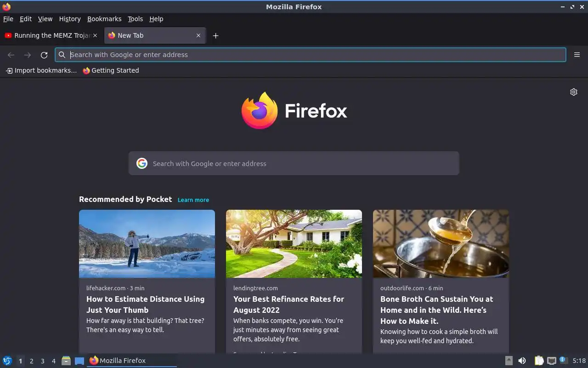Open the file manager taskbar icon
Viewport: 588px width, 368px height.
(x=66, y=361)
